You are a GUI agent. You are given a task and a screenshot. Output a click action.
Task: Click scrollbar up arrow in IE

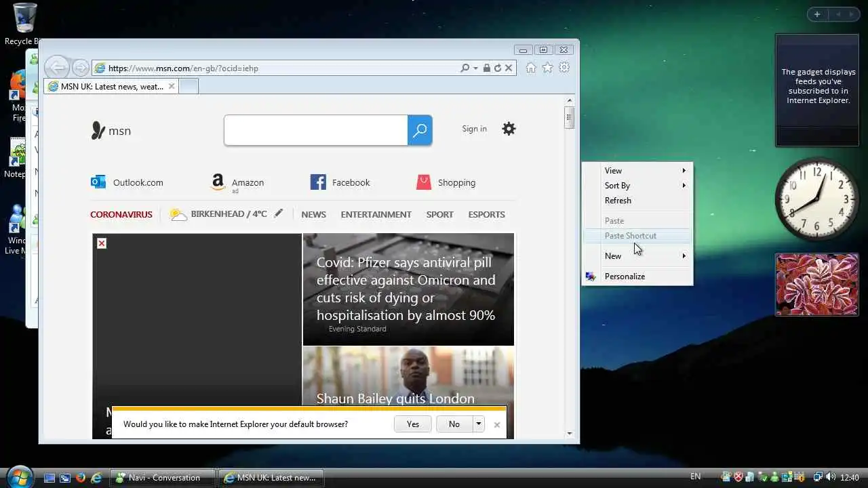pyautogui.click(x=570, y=101)
